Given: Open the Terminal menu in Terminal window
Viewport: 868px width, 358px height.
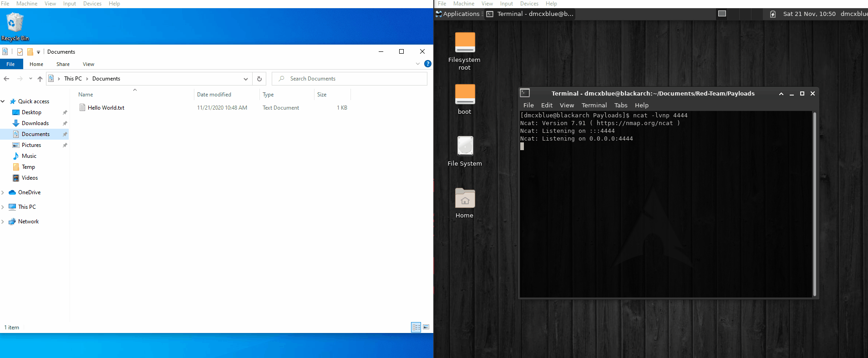Looking at the screenshot, I should point(594,105).
